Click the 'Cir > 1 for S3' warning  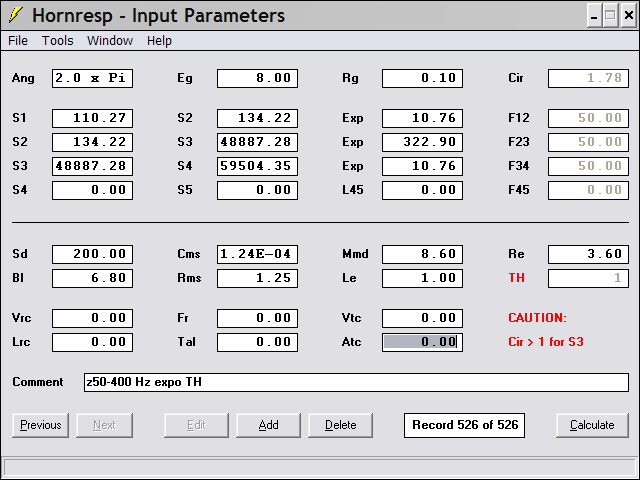tap(546, 342)
